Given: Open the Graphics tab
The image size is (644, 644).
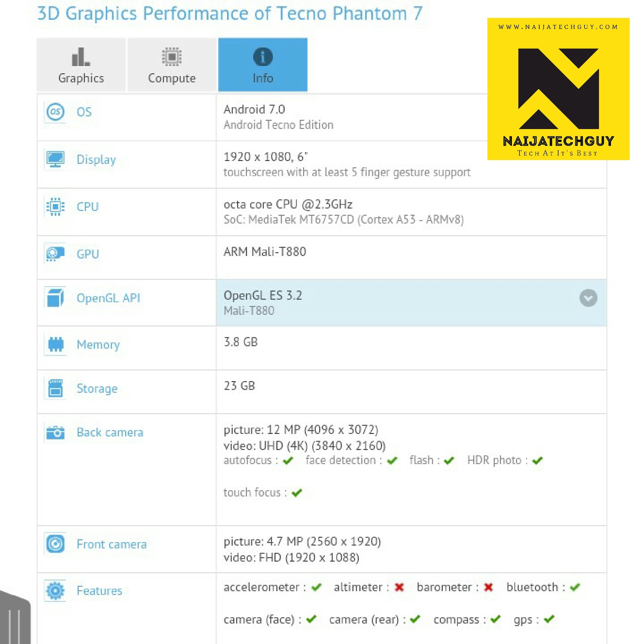Looking at the screenshot, I should pyautogui.click(x=81, y=65).
